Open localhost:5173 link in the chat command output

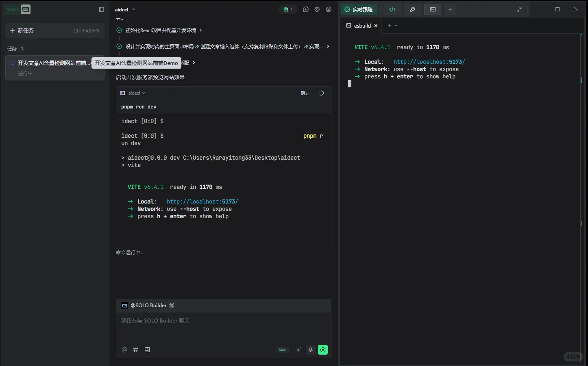point(203,201)
